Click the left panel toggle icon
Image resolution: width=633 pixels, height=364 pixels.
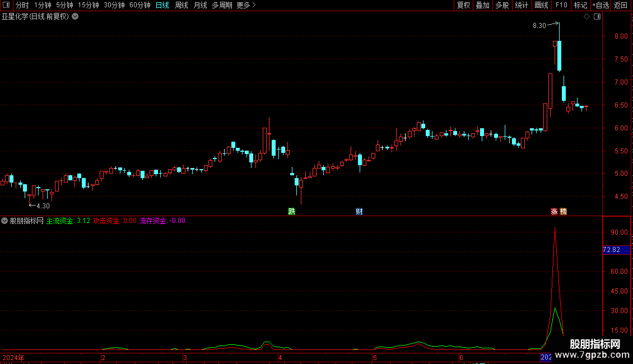point(6,5)
